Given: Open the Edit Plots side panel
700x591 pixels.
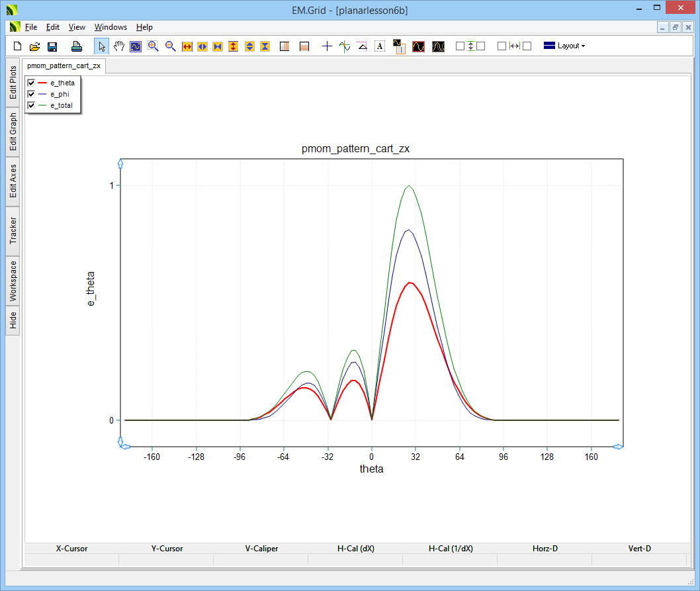Looking at the screenshot, I should [13, 82].
